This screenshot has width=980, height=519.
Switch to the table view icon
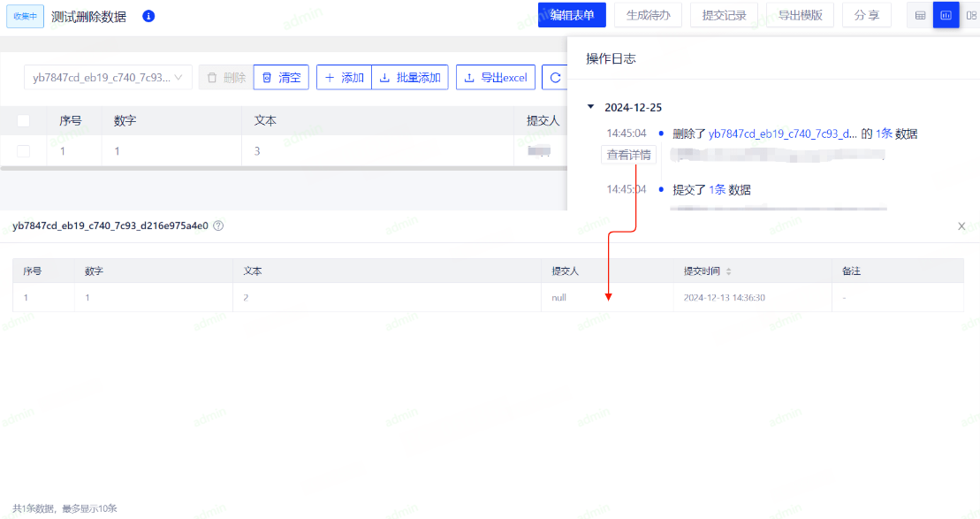921,15
